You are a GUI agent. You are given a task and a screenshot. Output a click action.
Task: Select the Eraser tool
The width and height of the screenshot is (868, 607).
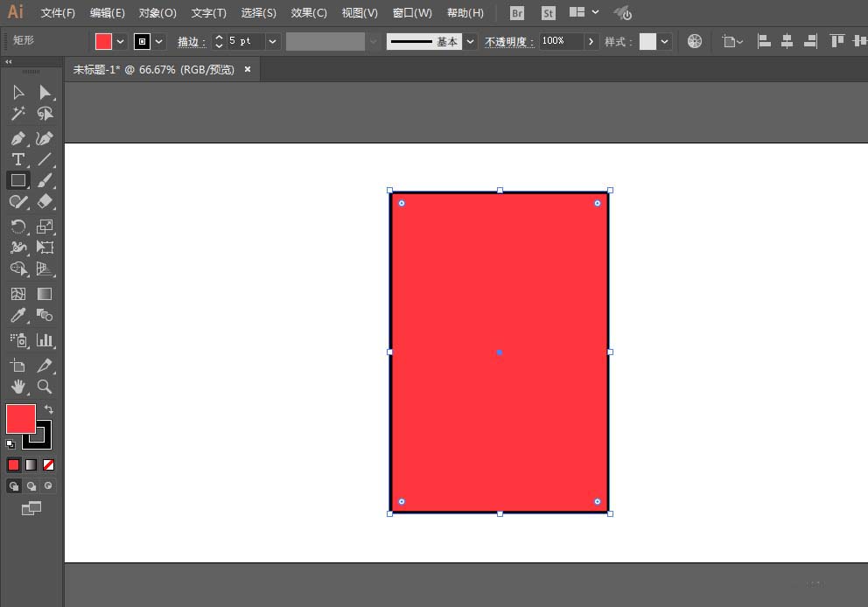[45, 201]
